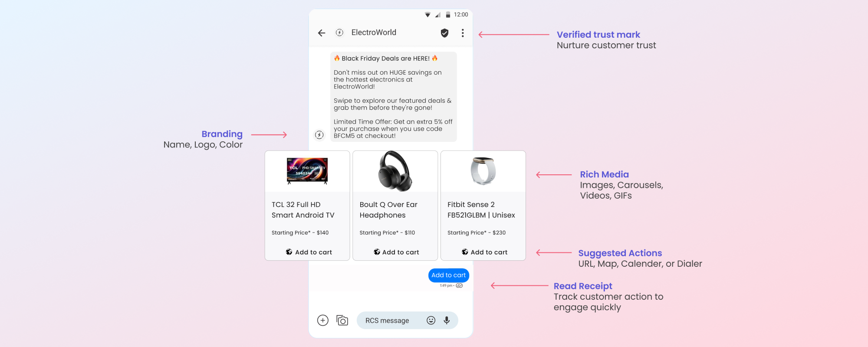The image size is (868, 347).
Task: Open the Fitbit watch product image
Action: (x=483, y=171)
